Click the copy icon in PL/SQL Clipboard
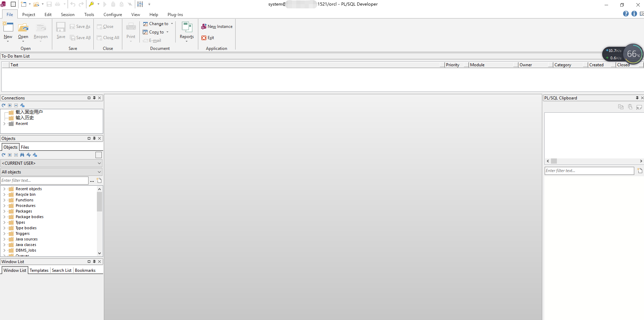This screenshot has height=320, width=644. [621, 107]
